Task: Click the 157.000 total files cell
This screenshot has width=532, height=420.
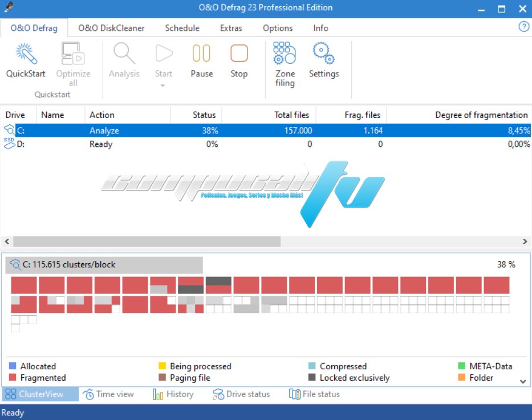Action: [298, 131]
